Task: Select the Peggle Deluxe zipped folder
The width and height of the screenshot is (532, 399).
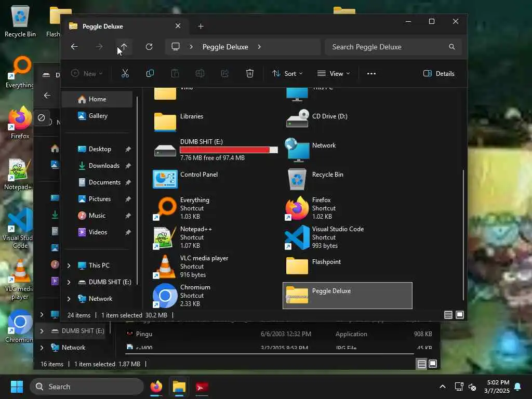Action: pyautogui.click(x=348, y=296)
